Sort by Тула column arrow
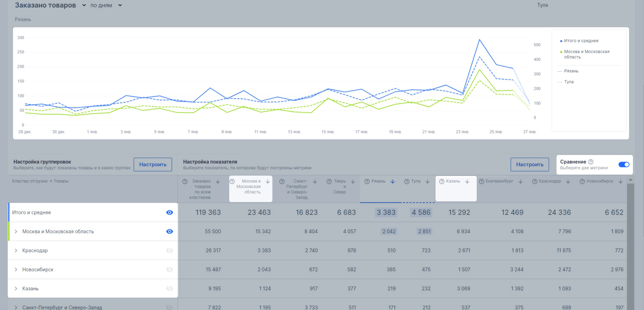The height and width of the screenshot is (310, 644). tap(428, 181)
